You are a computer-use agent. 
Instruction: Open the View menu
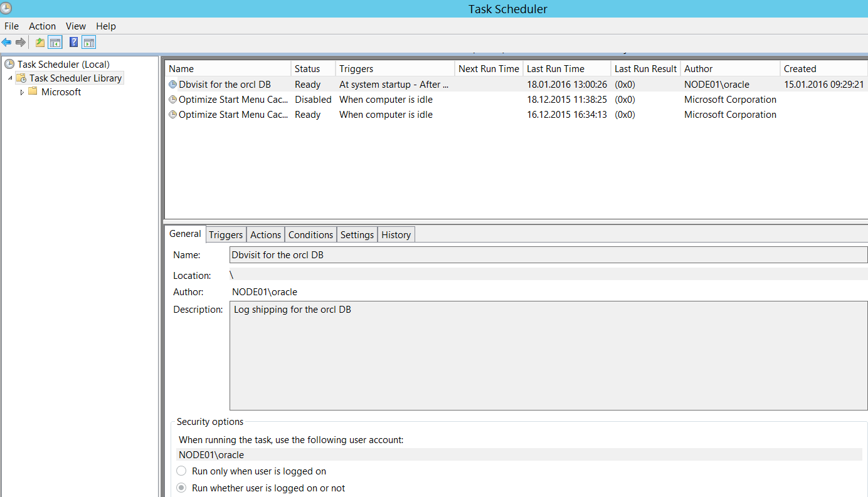[x=76, y=26]
